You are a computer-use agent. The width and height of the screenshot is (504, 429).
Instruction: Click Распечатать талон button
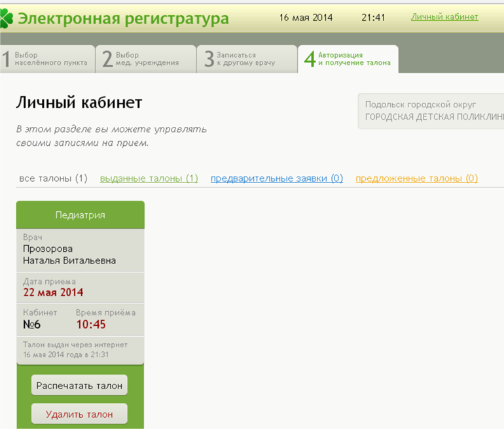click(79, 385)
